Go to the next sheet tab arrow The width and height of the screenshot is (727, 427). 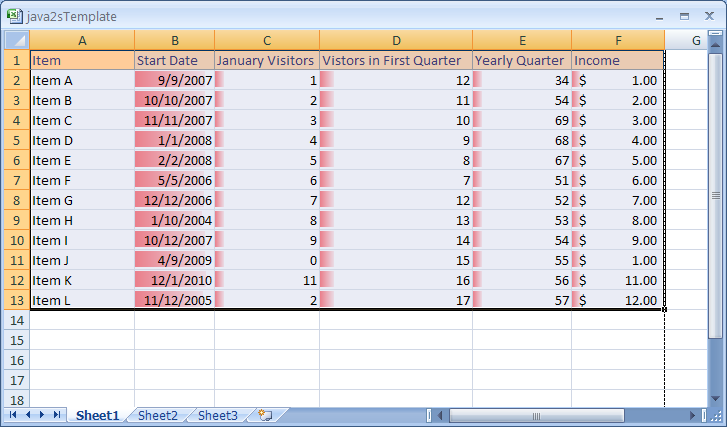[42, 414]
